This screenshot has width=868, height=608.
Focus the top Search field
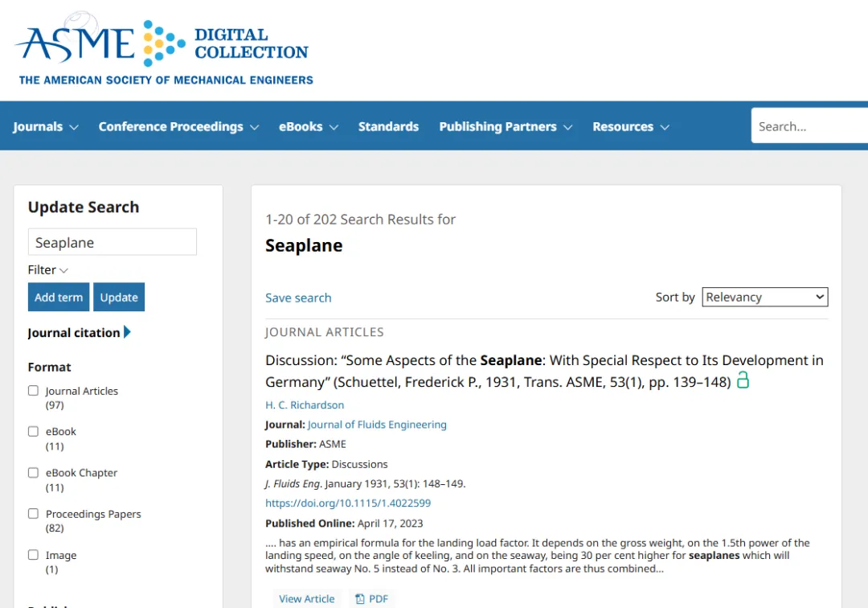click(x=809, y=126)
